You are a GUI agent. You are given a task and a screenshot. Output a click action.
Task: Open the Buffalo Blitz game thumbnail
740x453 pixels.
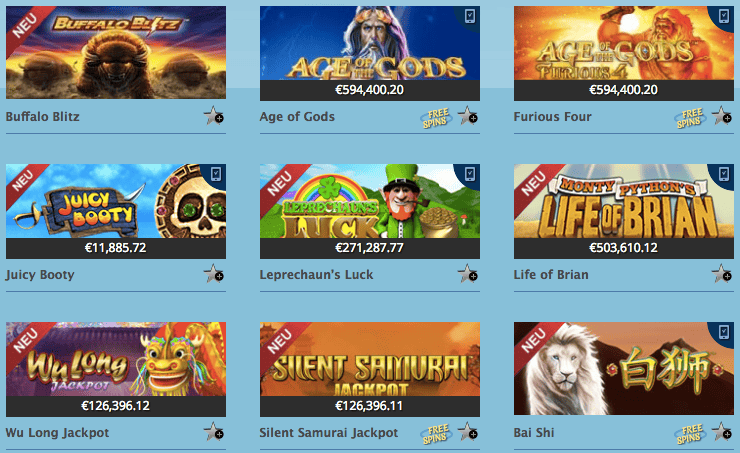point(116,52)
